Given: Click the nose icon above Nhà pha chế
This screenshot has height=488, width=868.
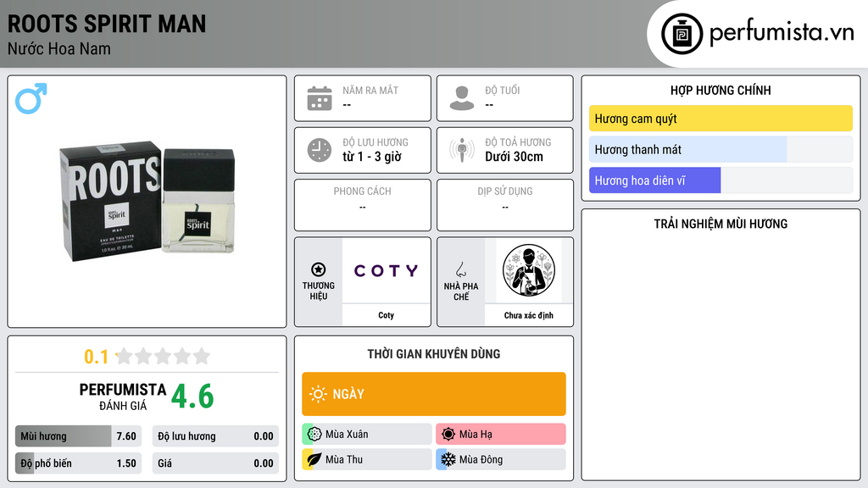Looking at the screenshot, I should (460, 269).
